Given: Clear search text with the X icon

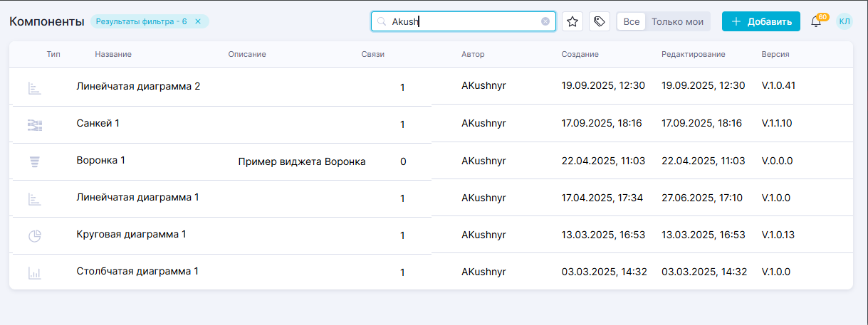Looking at the screenshot, I should (545, 21).
